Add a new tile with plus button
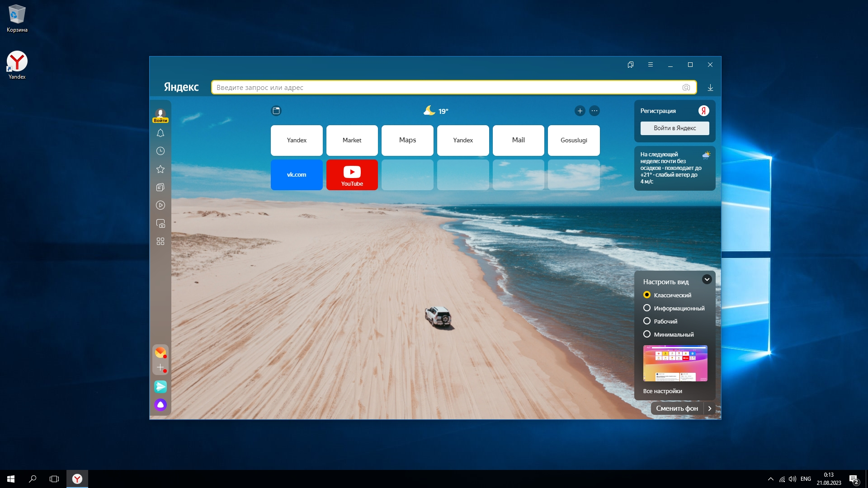Screen dimensions: 868x488 pyautogui.click(x=580, y=111)
